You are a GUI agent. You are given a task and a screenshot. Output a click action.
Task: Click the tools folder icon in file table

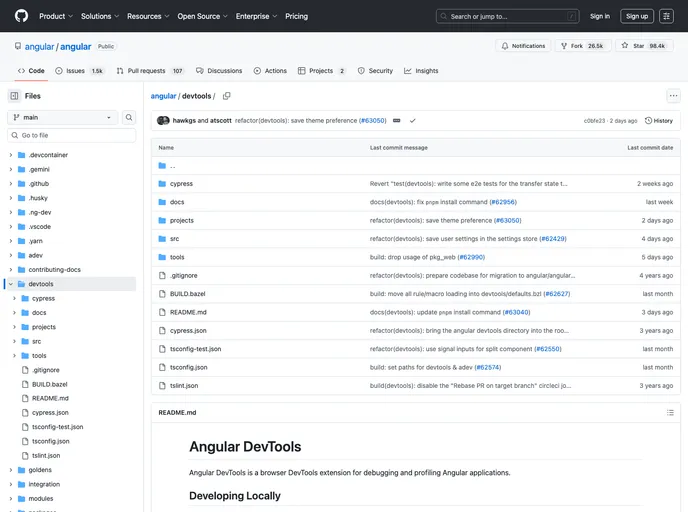[x=162, y=257]
